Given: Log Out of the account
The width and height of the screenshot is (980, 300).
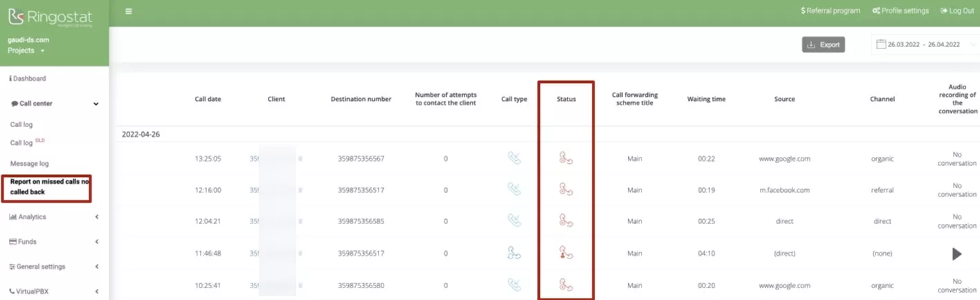Looking at the screenshot, I should coord(957,11).
